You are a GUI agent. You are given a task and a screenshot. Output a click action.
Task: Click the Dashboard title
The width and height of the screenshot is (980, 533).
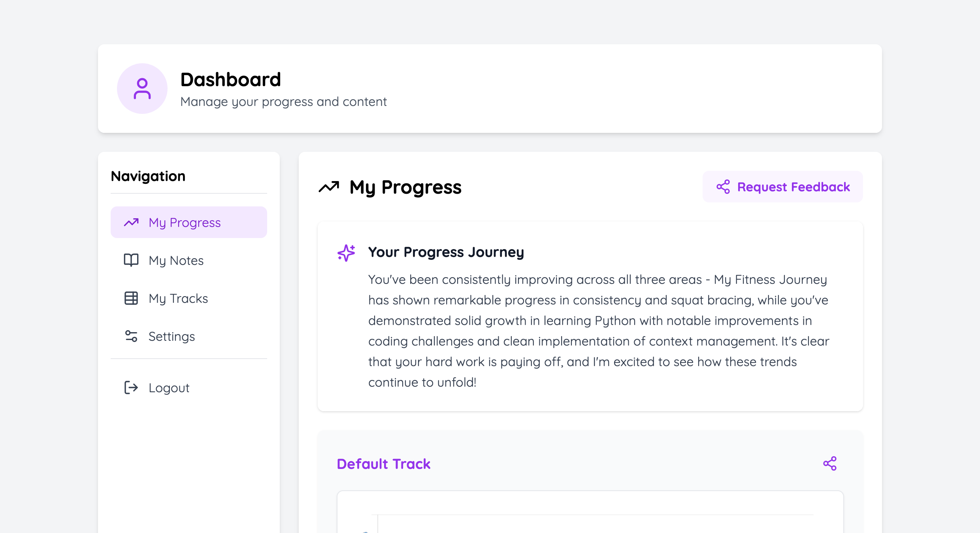point(230,79)
